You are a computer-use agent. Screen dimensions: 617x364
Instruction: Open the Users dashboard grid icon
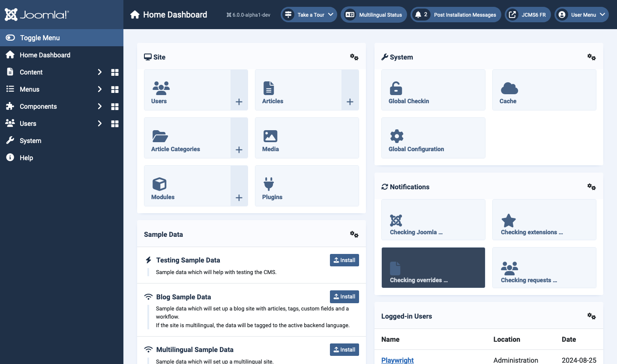115,124
